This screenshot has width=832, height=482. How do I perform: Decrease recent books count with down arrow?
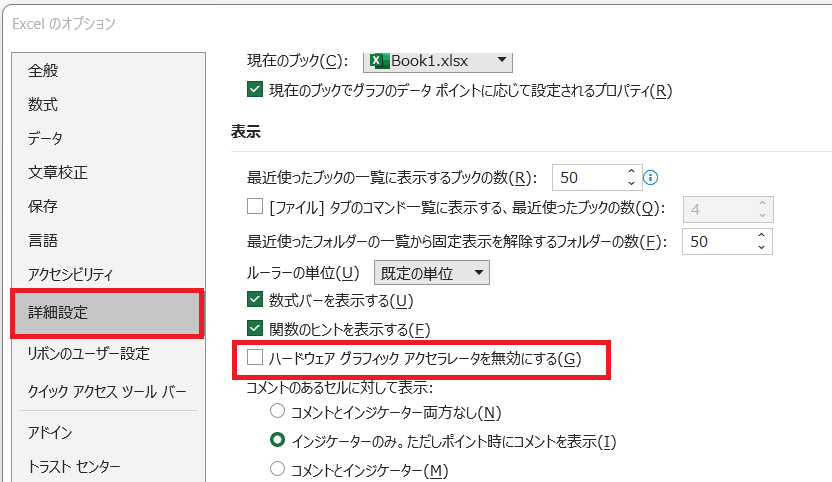631,183
